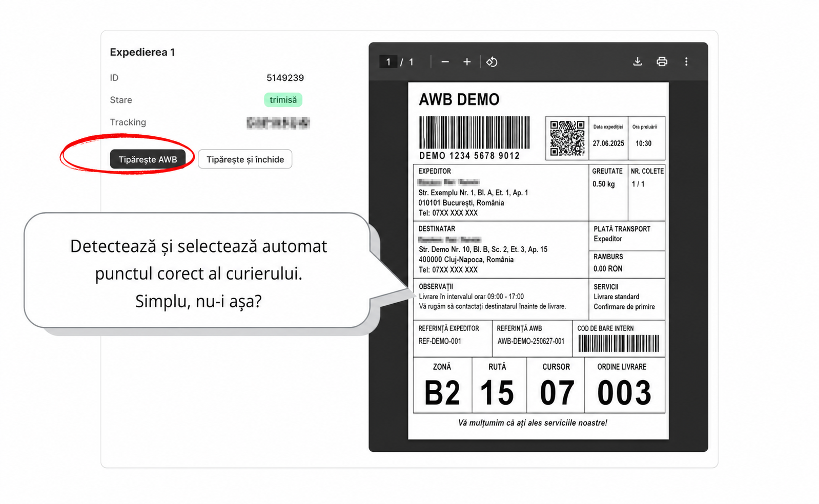The image size is (819, 504).
Task: Click the AWB DEMO title on label
Action: click(x=459, y=99)
